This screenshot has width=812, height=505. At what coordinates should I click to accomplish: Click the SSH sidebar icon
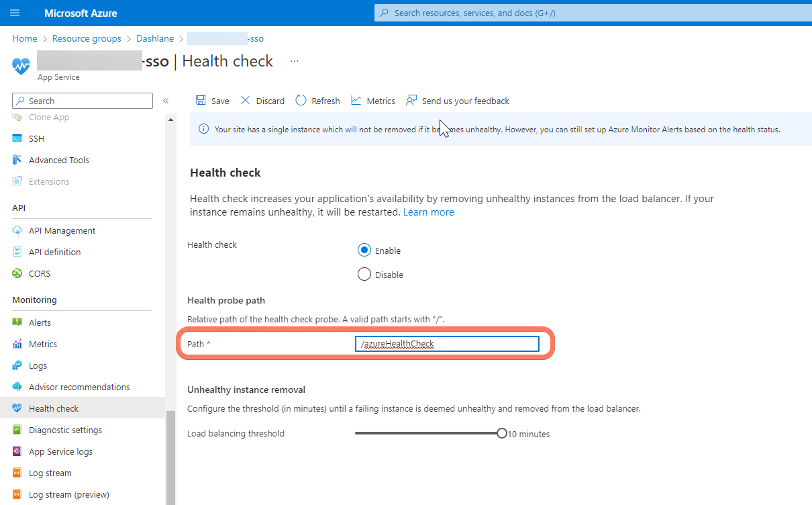(17, 138)
